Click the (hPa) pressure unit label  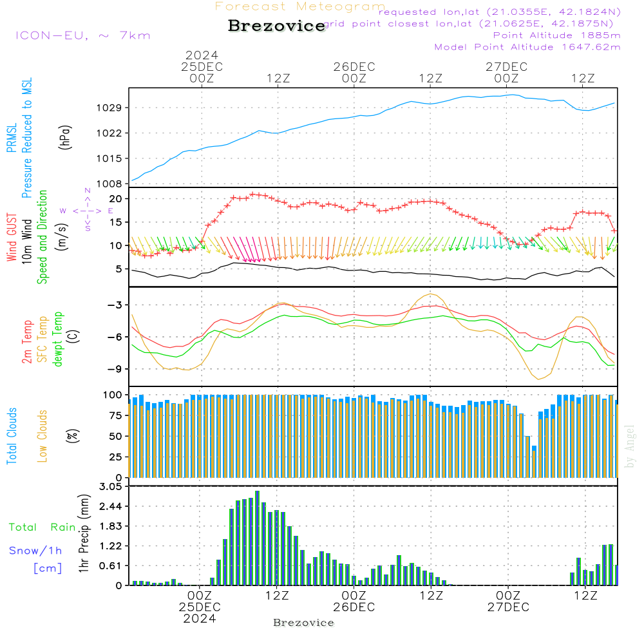click(x=65, y=137)
